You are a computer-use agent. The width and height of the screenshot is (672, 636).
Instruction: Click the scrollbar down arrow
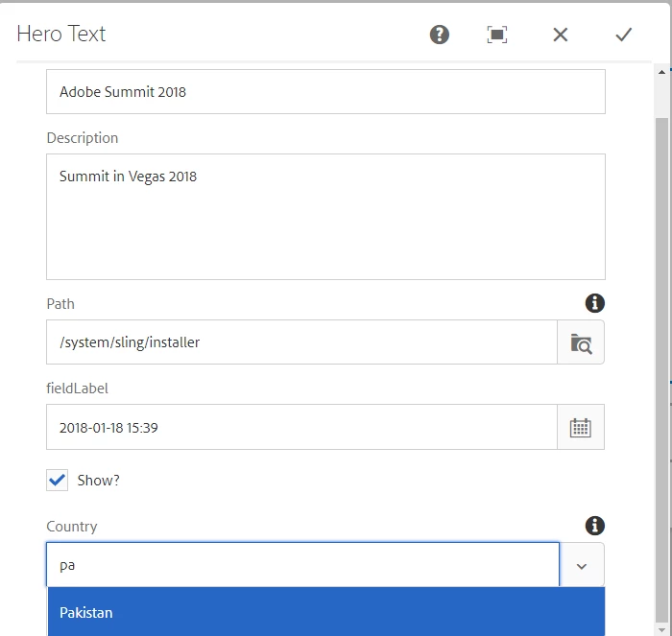tap(661, 629)
